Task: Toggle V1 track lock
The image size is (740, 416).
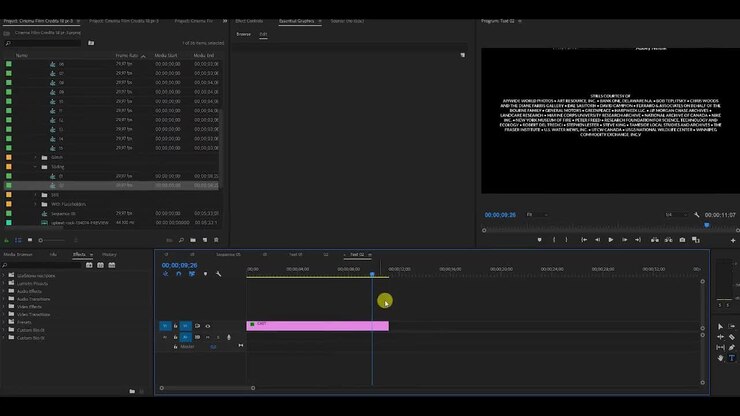Action: tap(176, 326)
